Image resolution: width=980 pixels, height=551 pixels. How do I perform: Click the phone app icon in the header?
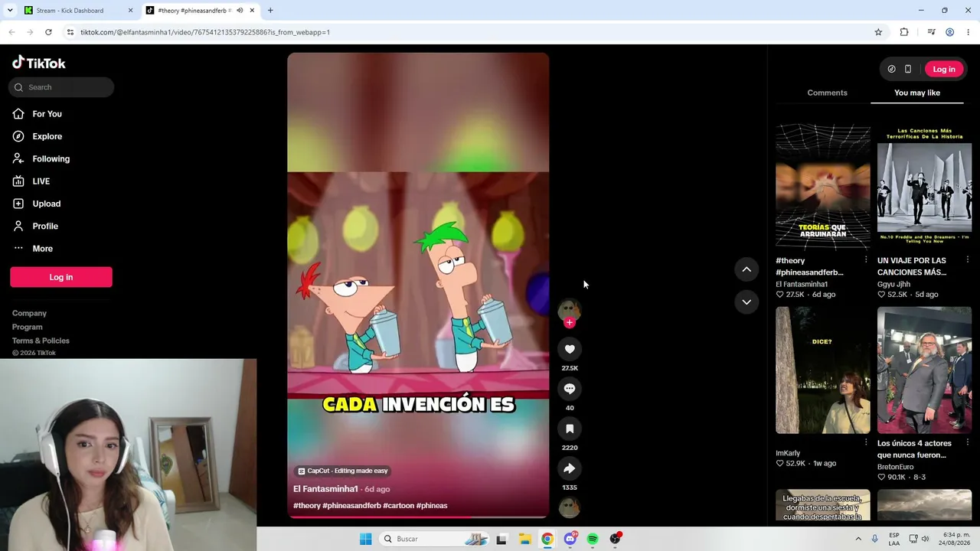(x=908, y=69)
